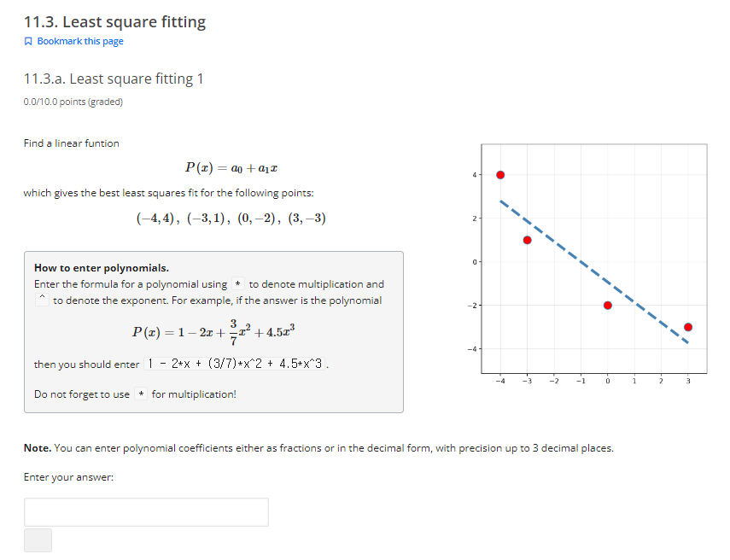Select the red data point at (0, -2)
Image resolution: width=730 pixels, height=560 pixels.
[607, 304]
